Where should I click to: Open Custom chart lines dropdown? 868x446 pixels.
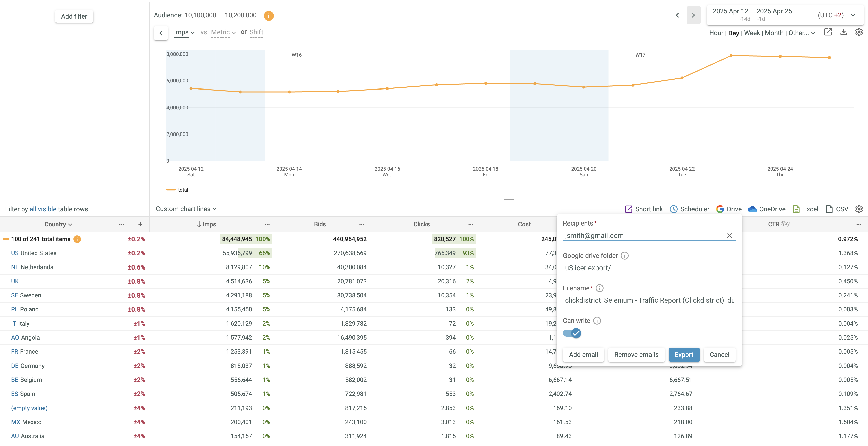[x=186, y=209]
